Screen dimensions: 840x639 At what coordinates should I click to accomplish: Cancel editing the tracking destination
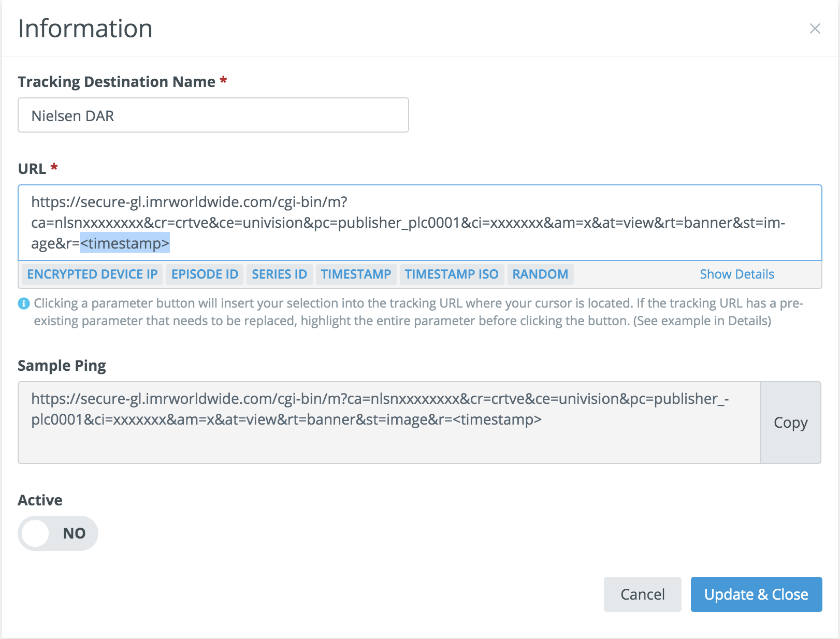click(642, 594)
